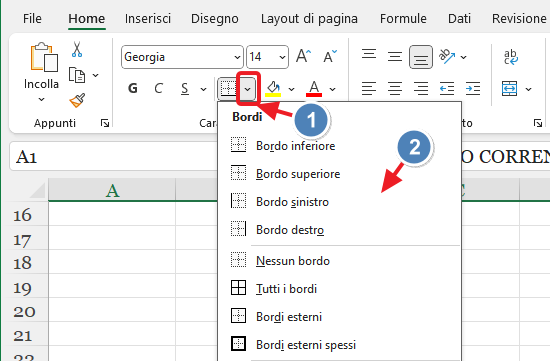Select Nessun bordo
Image resolution: width=550 pixels, height=361 pixels.
[x=339, y=261]
